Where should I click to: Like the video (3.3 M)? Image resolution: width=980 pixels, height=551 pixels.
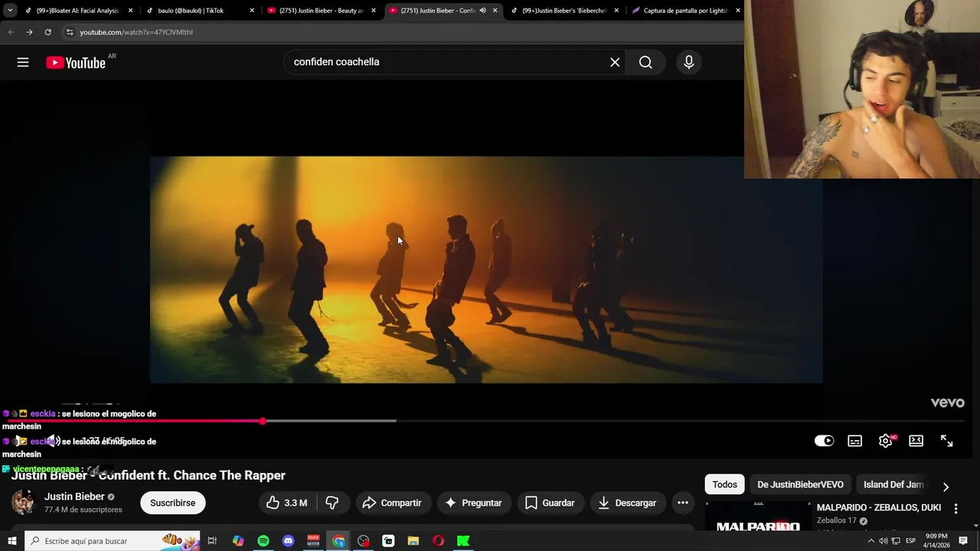point(286,503)
